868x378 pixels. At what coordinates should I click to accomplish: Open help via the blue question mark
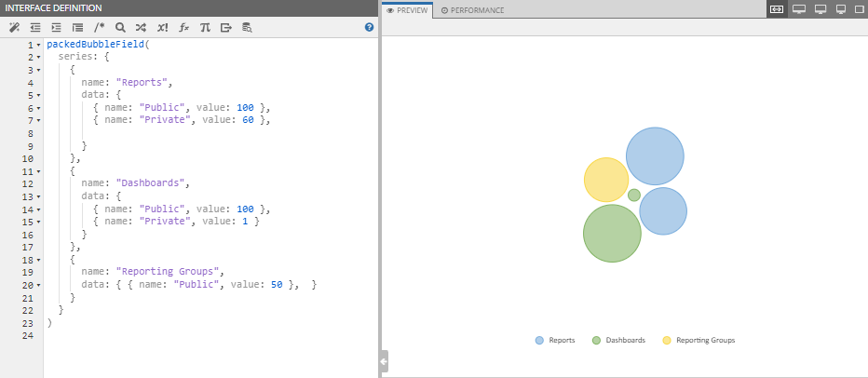point(370,28)
